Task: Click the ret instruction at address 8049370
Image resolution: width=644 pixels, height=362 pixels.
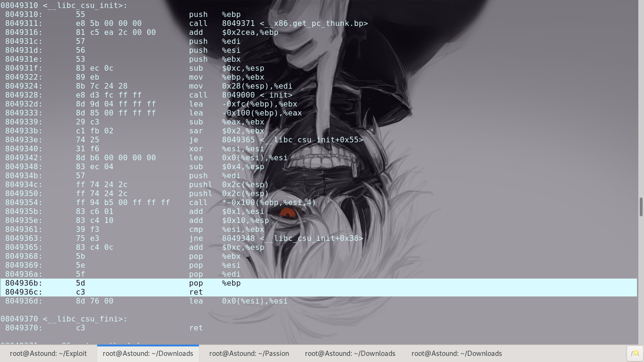Action: pos(196,328)
